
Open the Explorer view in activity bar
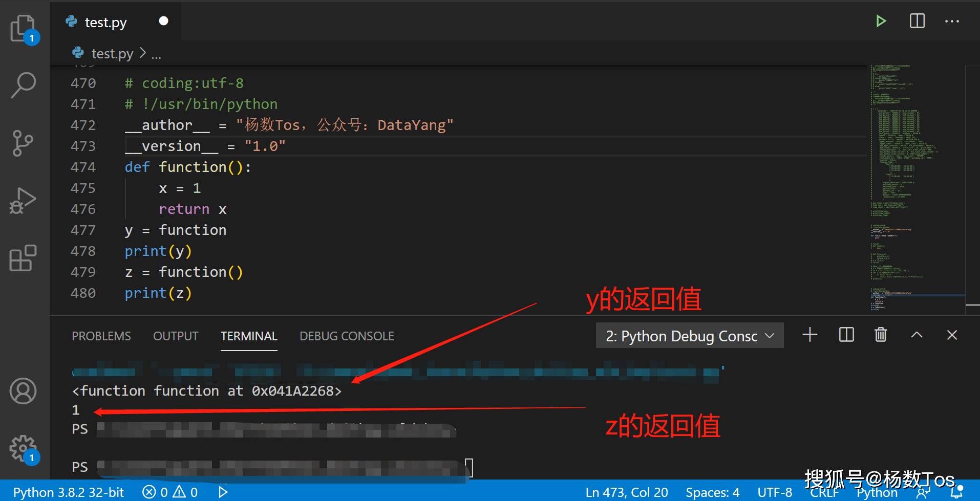23,28
